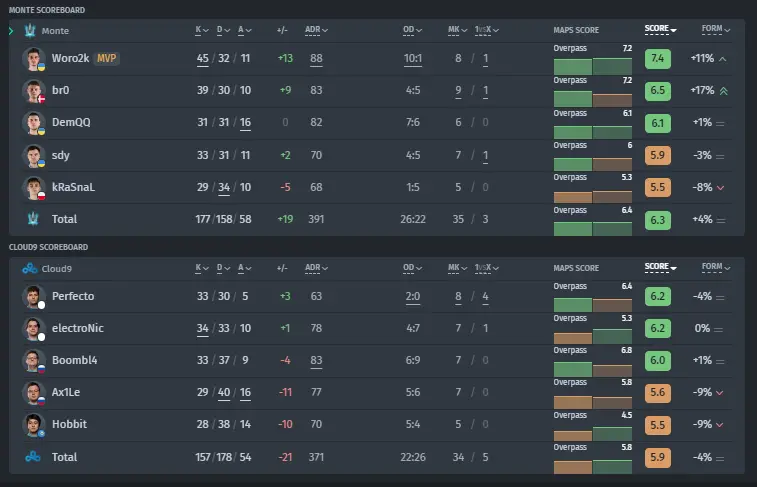
Task: Click Monte Total +19 differential
Action: click(x=285, y=219)
